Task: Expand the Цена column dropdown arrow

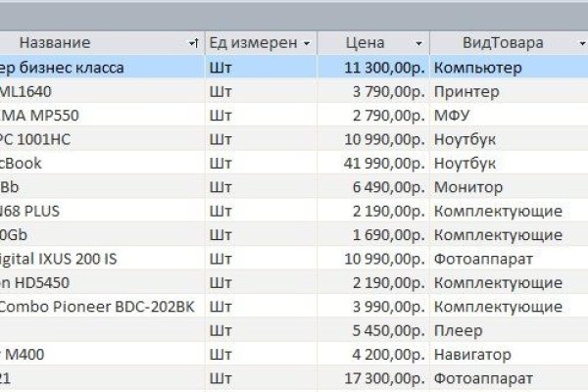Action: point(419,44)
